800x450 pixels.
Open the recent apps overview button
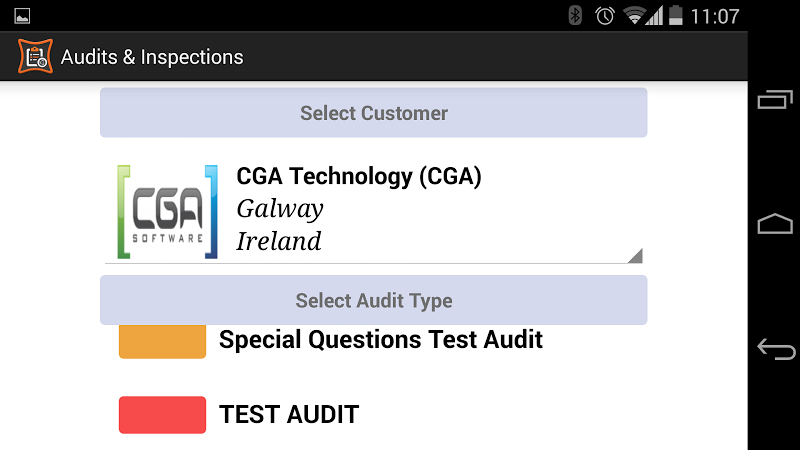775,99
